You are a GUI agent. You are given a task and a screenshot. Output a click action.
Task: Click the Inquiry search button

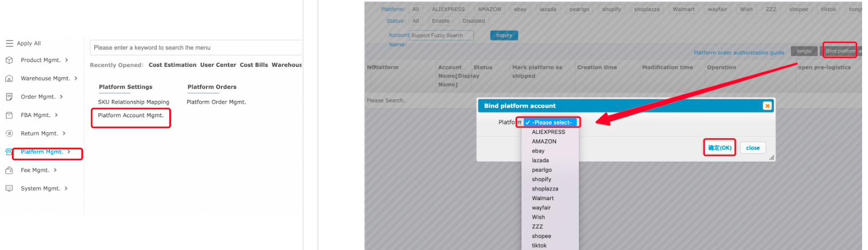(x=504, y=35)
